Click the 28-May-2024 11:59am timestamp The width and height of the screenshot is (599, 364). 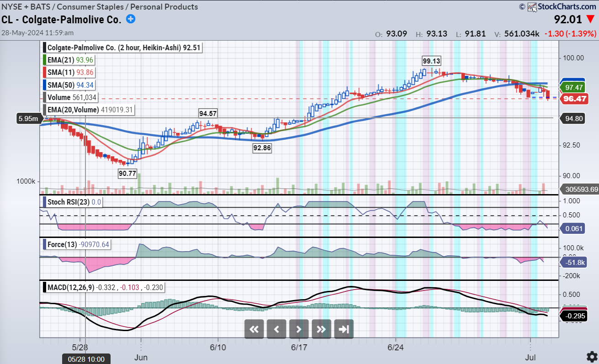coord(37,33)
